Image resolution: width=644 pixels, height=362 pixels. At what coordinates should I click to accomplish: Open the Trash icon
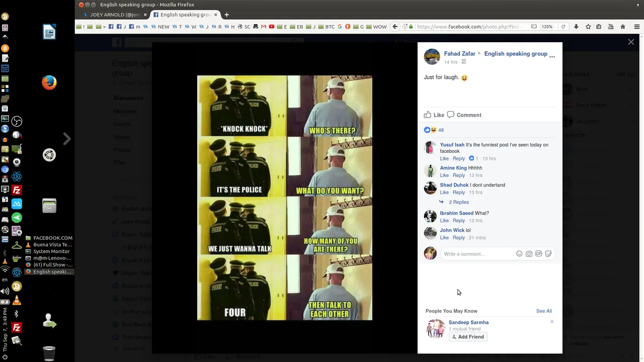[49, 353]
